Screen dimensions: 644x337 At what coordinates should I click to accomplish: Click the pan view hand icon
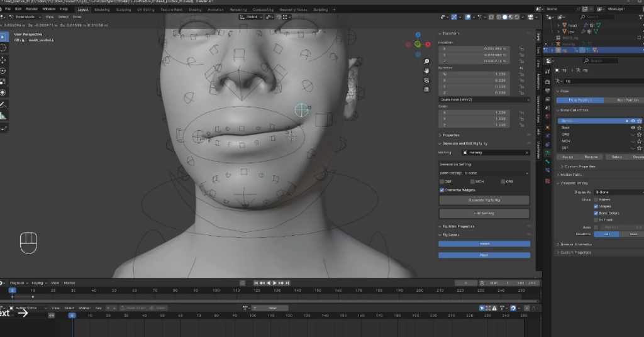point(427,70)
